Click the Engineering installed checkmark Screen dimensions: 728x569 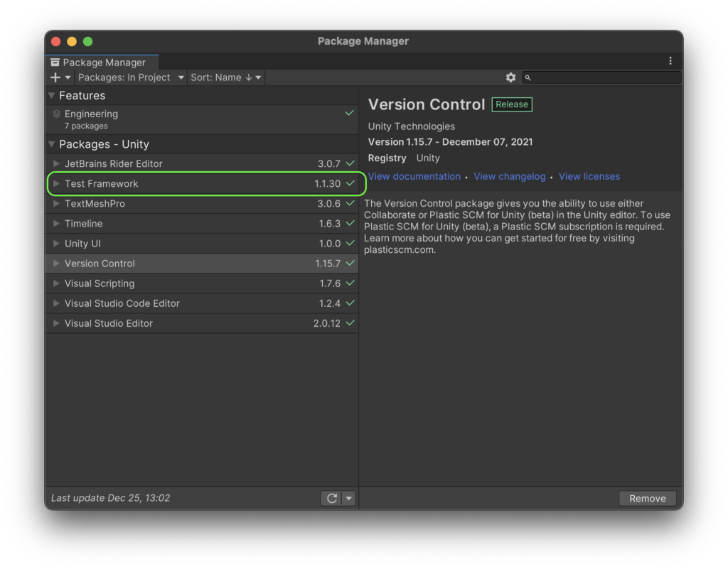pos(350,113)
